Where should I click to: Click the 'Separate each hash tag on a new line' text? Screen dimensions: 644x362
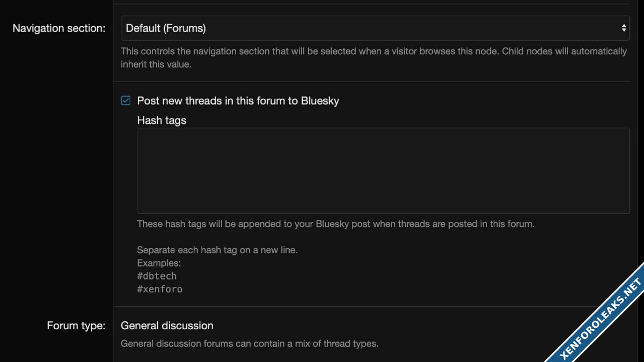pyautogui.click(x=217, y=250)
